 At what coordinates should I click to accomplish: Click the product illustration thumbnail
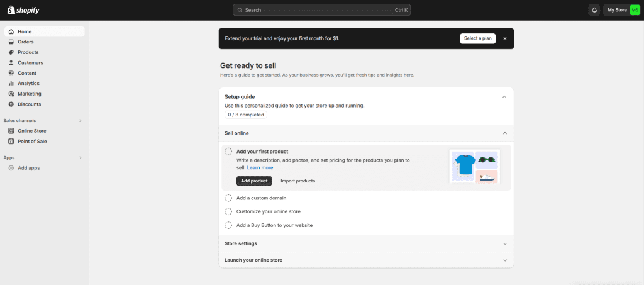[474, 166]
